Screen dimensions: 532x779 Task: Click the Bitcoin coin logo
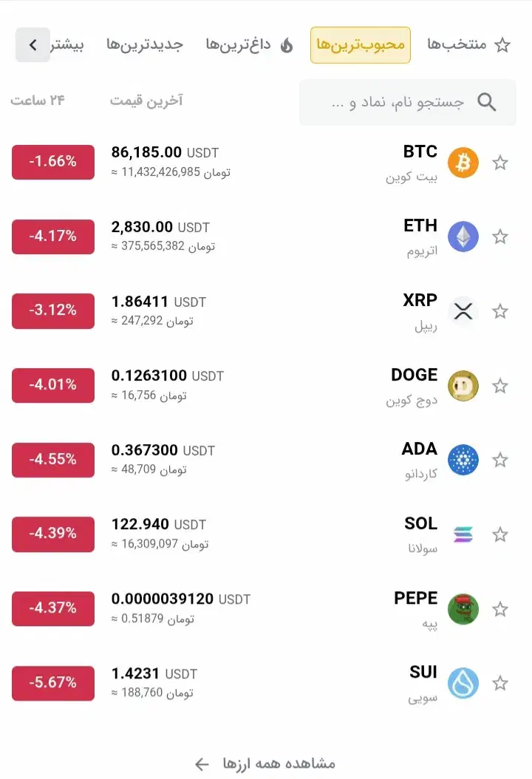click(463, 163)
